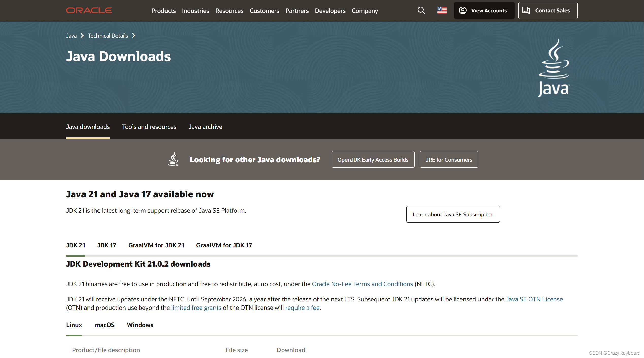
Task: Select the Windows platform tab
Action: point(140,325)
